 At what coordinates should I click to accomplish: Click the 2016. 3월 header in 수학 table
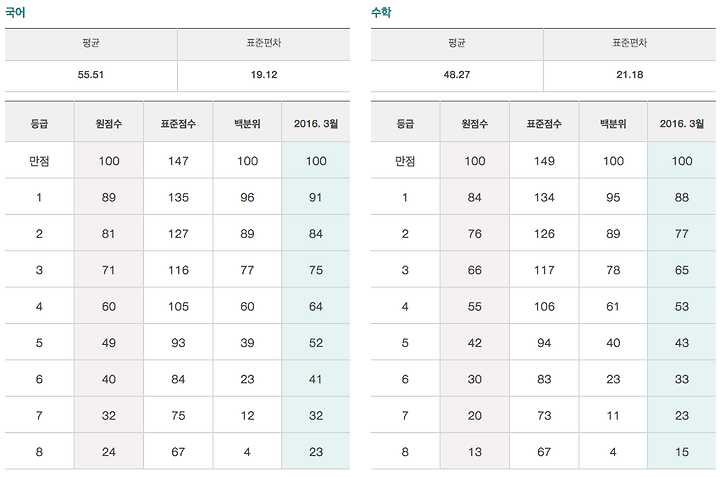coord(681,124)
